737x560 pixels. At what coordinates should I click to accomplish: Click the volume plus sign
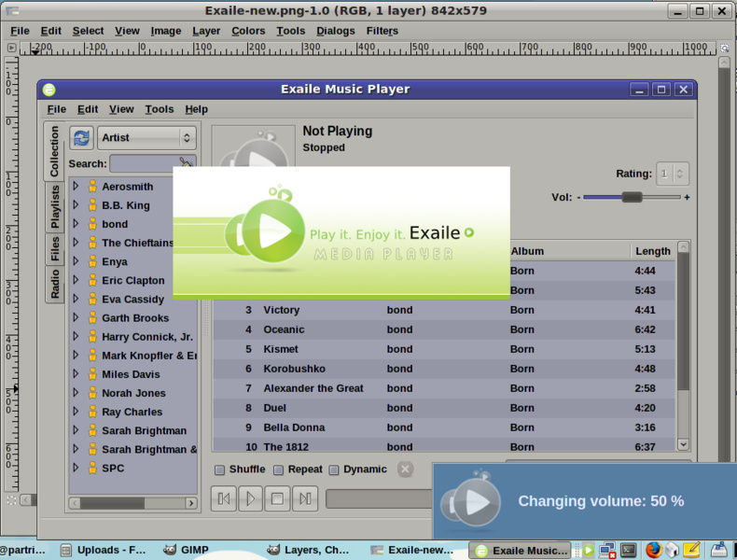pos(687,198)
